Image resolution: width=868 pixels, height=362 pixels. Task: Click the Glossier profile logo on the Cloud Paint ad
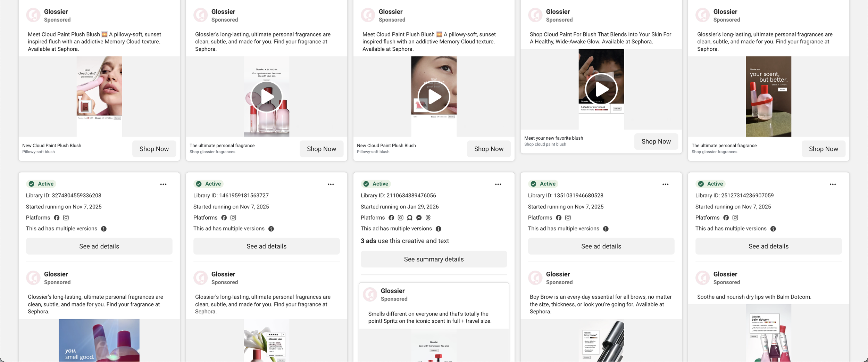click(x=34, y=15)
